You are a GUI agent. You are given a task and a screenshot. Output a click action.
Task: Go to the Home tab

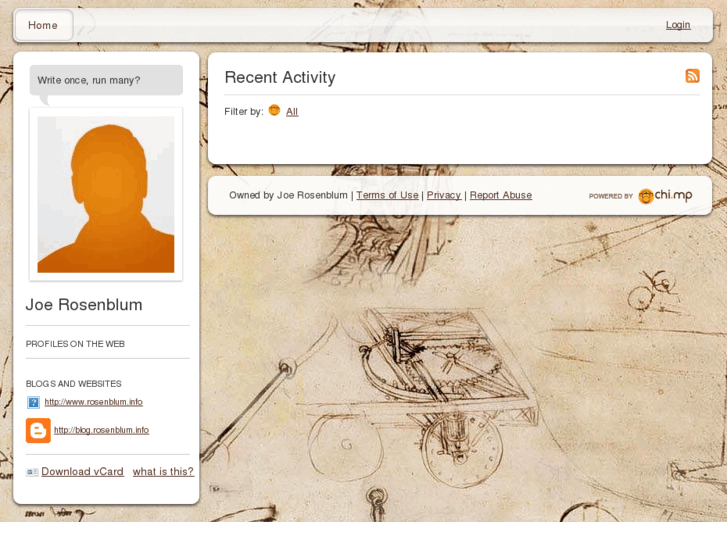point(44,25)
